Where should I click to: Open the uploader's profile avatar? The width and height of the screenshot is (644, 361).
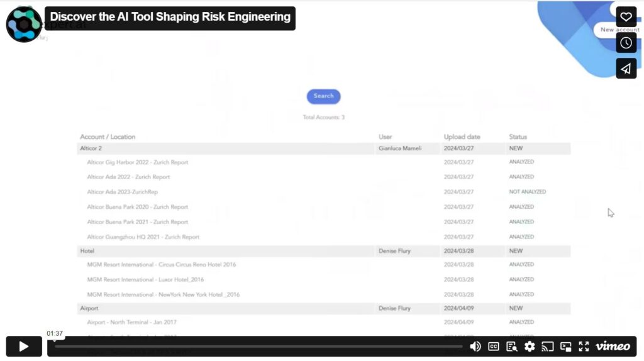click(x=24, y=25)
